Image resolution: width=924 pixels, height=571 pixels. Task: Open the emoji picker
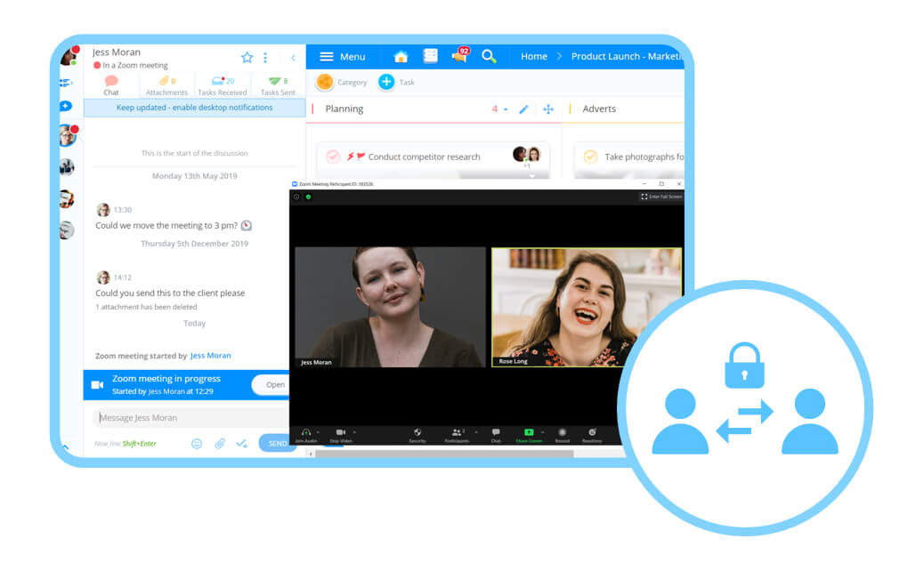coord(197,444)
